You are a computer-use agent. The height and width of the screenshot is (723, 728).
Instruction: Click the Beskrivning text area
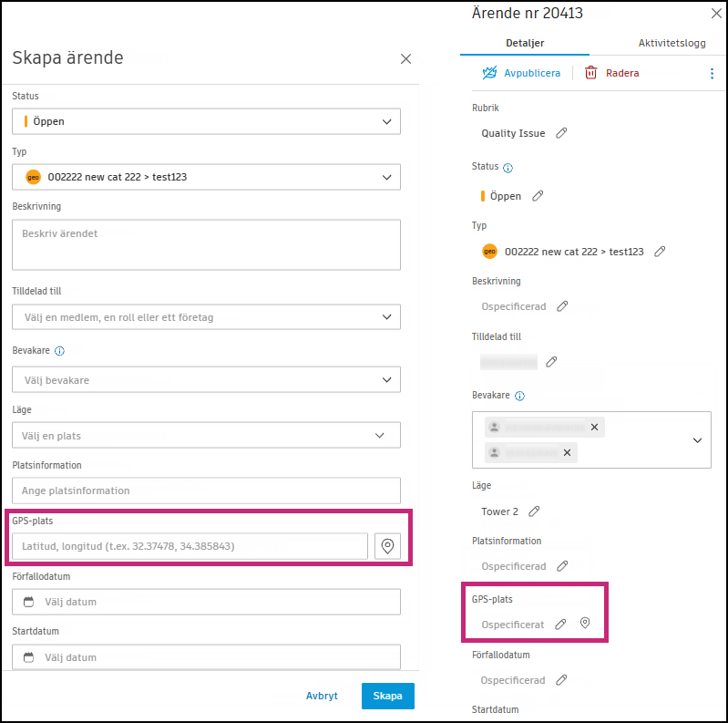(x=206, y=244)
